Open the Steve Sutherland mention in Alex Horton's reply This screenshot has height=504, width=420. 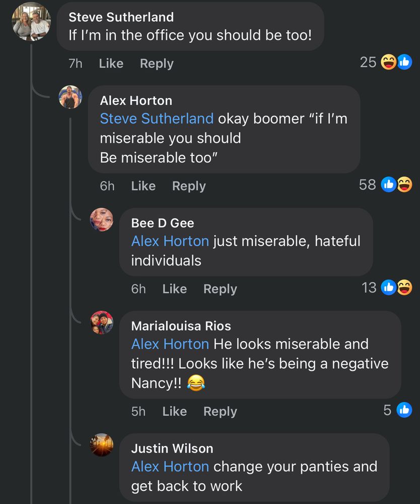click(x=157, y=118)
